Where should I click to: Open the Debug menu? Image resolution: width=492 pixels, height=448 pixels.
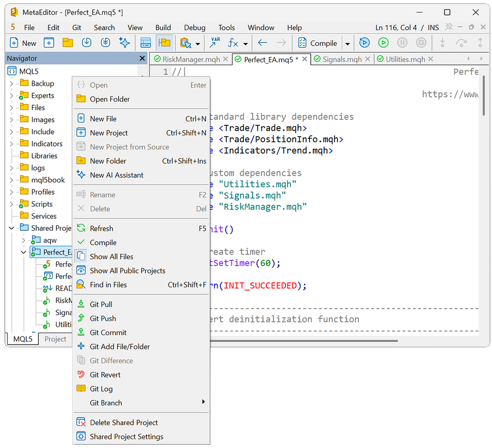[x=195, y=28]
